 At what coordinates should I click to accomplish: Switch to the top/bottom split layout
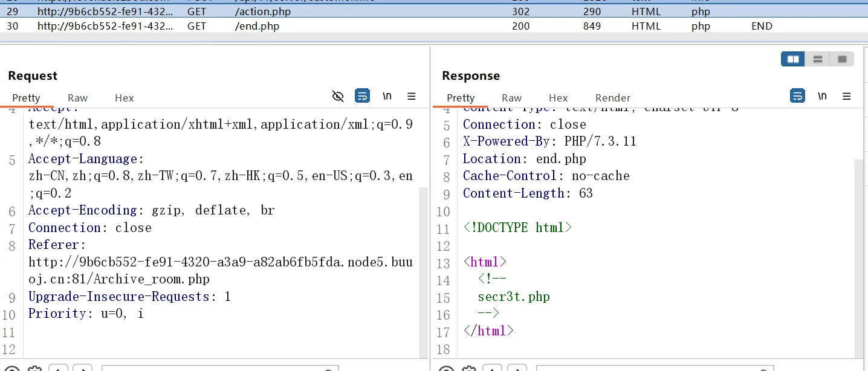817,59
